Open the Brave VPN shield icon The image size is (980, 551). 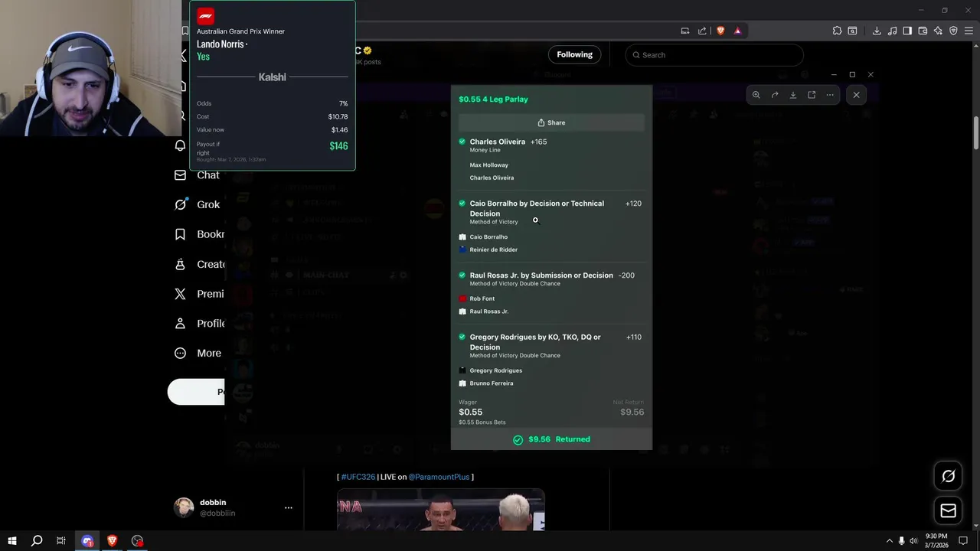(x=953, y=31)
